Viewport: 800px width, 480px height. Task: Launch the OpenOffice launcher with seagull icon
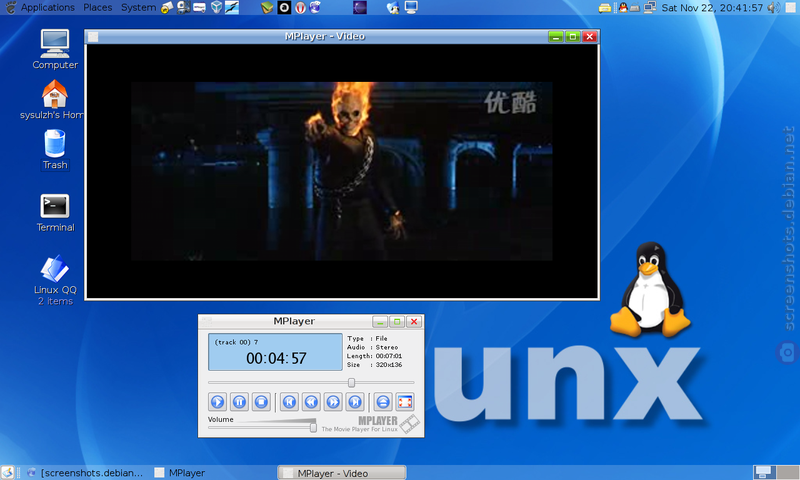(x=232, y=7)
